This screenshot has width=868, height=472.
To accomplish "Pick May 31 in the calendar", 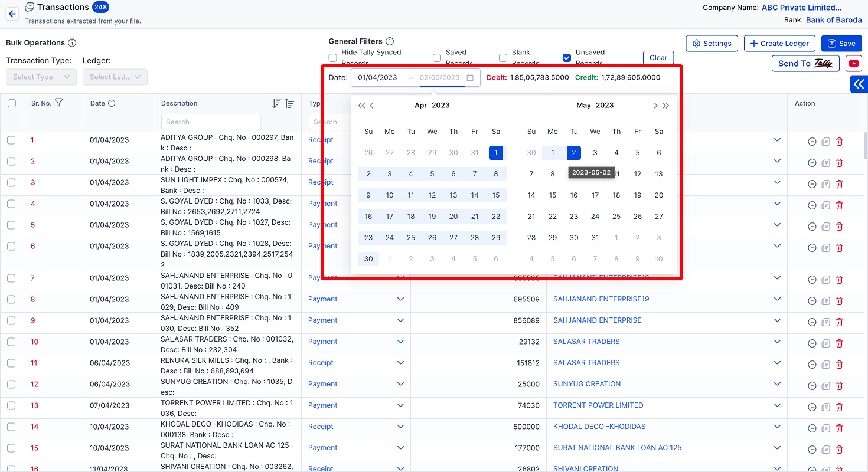I will (x=595, y=238).
